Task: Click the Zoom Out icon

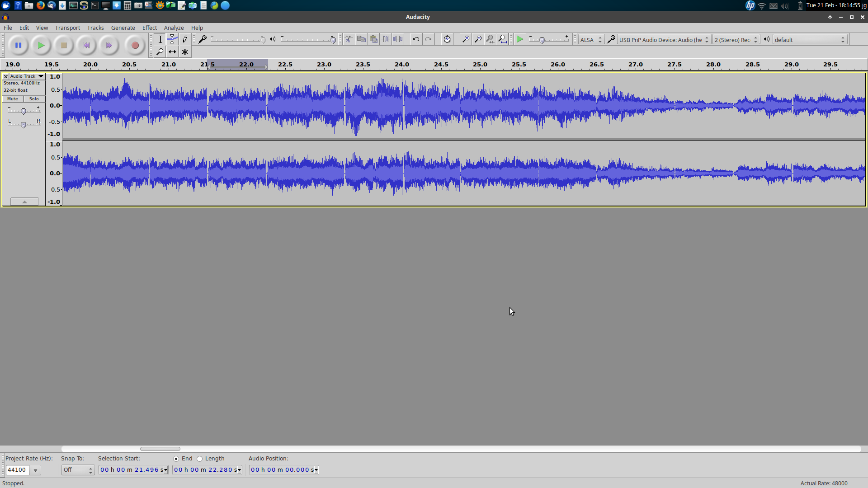Action: click(x=478, y=39)
